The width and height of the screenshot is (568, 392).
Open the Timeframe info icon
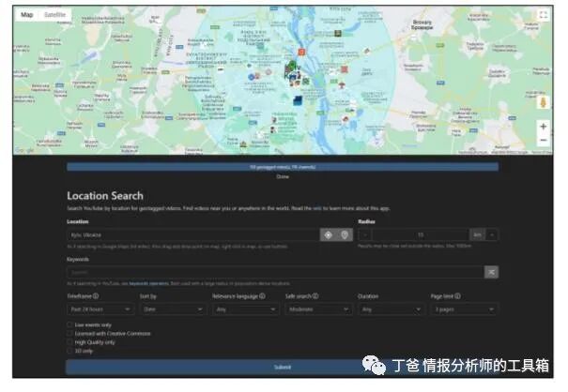click(x=96, y=296)
